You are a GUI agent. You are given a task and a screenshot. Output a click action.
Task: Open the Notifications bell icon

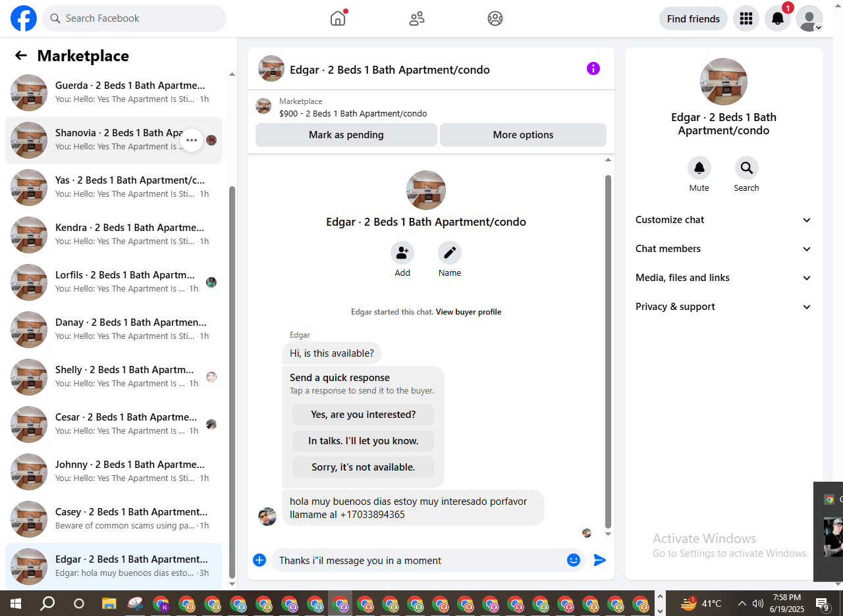point(778,18)
